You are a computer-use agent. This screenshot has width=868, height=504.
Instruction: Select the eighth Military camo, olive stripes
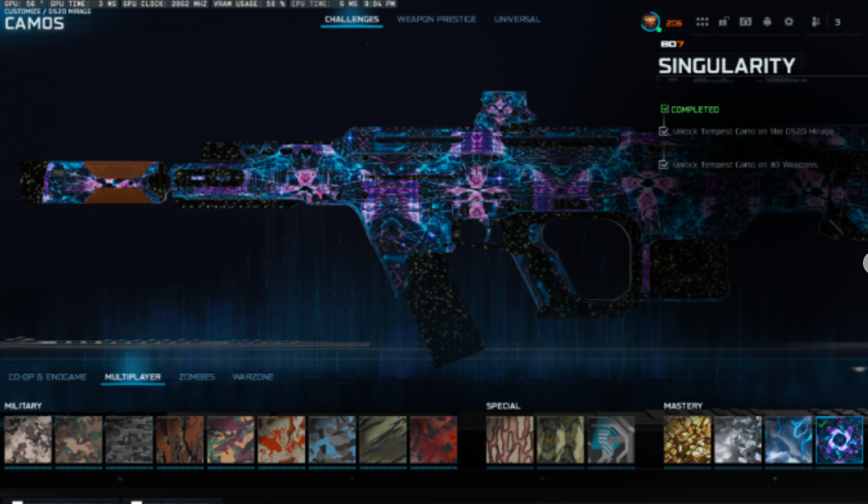coord(383,440)
